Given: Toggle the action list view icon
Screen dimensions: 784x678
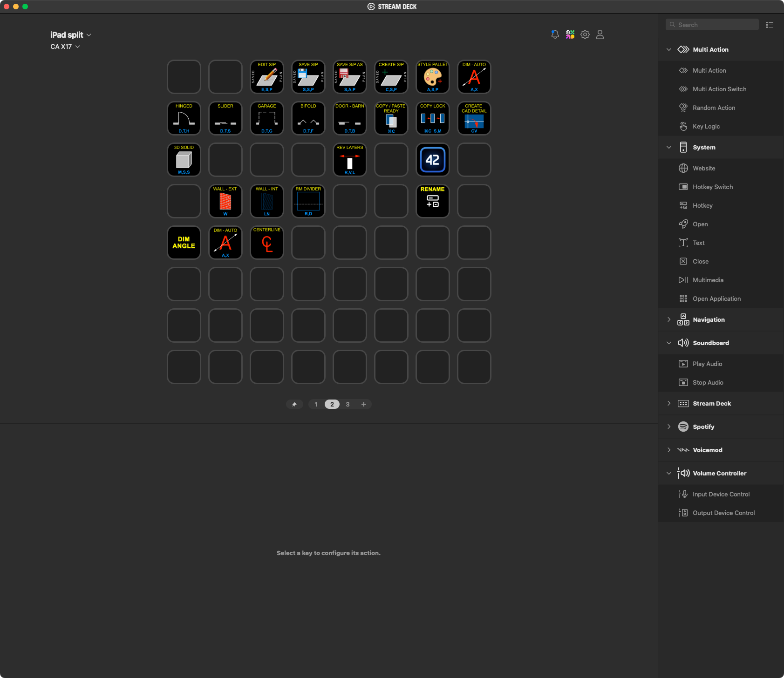Looking at the screenshot, I should [770, 25].
